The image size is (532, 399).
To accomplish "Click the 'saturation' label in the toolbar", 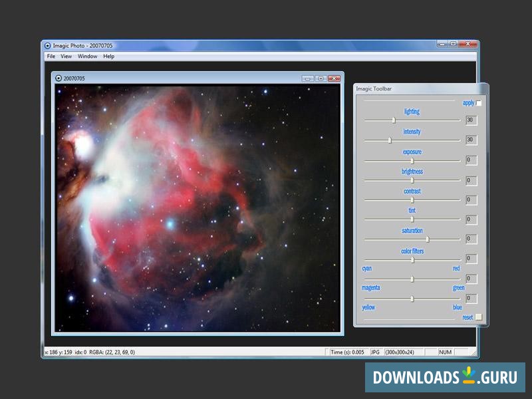I will (412, 231).
